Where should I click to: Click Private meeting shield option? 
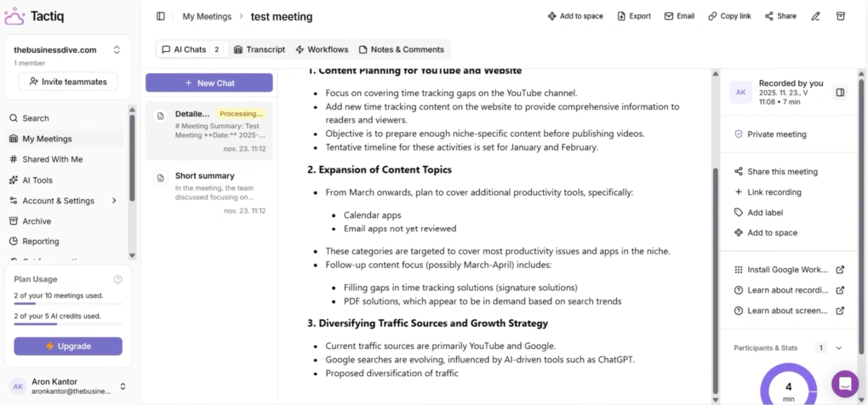point(771,134)
